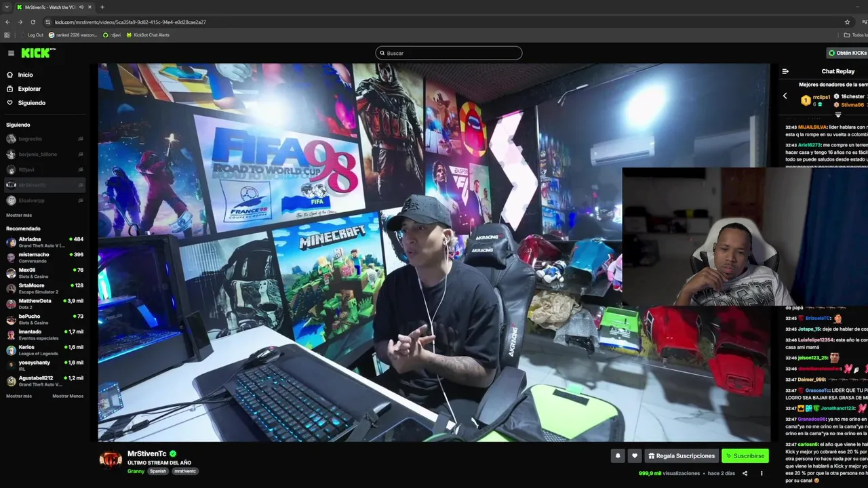Go forward in browser
Screen dimensions: 868x488
(x=20, y=22)
